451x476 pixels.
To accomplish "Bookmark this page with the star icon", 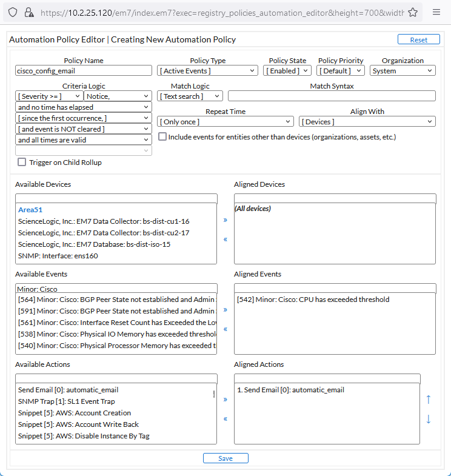I will click(413, 12).
